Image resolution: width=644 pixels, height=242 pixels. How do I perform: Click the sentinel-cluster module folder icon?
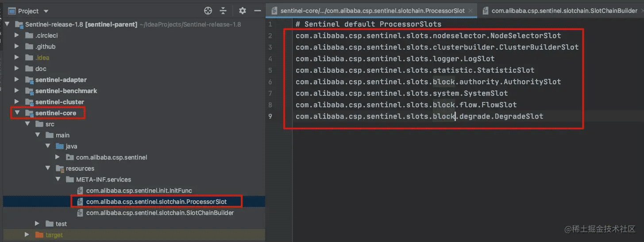[x=29, y=102]
